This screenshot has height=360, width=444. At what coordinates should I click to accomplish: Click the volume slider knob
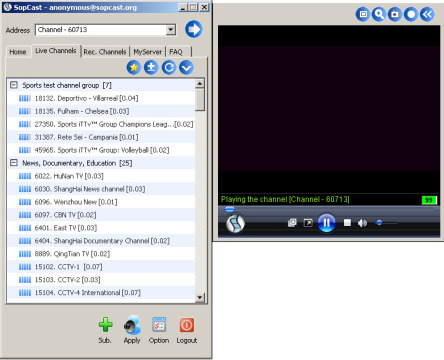coord(379,223)
